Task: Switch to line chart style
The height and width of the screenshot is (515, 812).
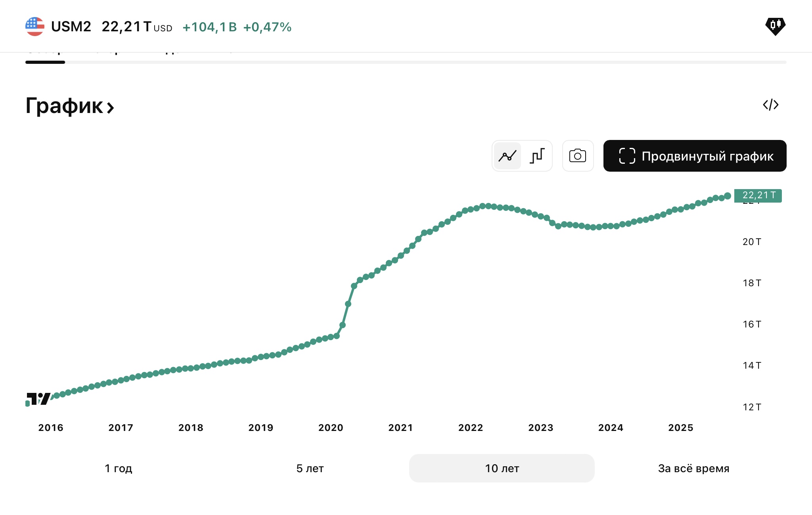Action: [507, 156]
